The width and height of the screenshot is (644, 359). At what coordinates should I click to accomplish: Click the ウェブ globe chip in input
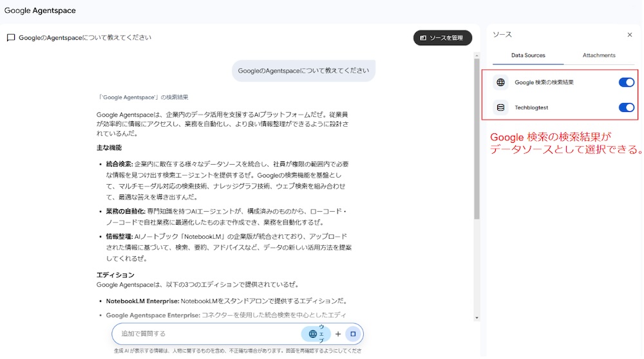[x=316, y=333]
